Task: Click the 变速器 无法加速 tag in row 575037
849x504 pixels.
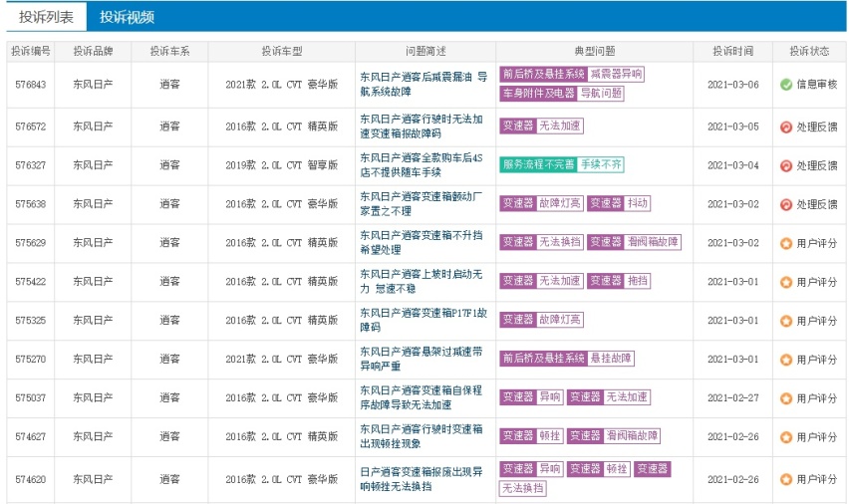Action: click(609, 397)
